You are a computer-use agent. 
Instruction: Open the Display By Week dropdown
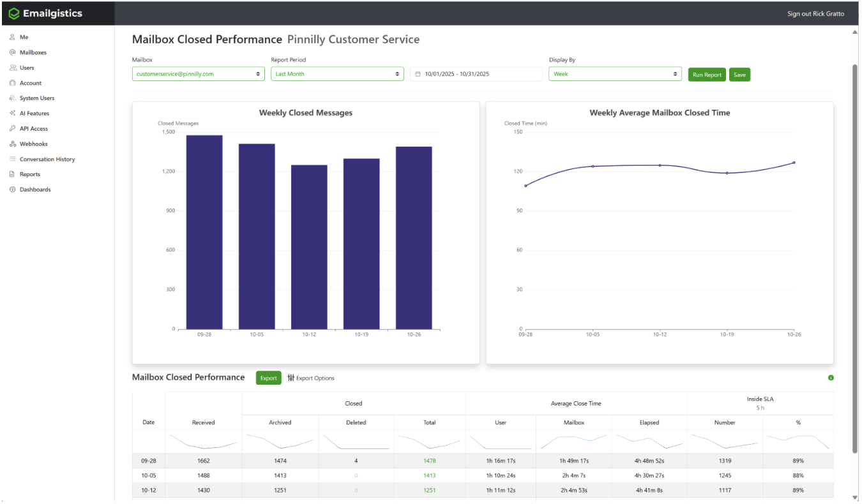[x=615, y=74]
